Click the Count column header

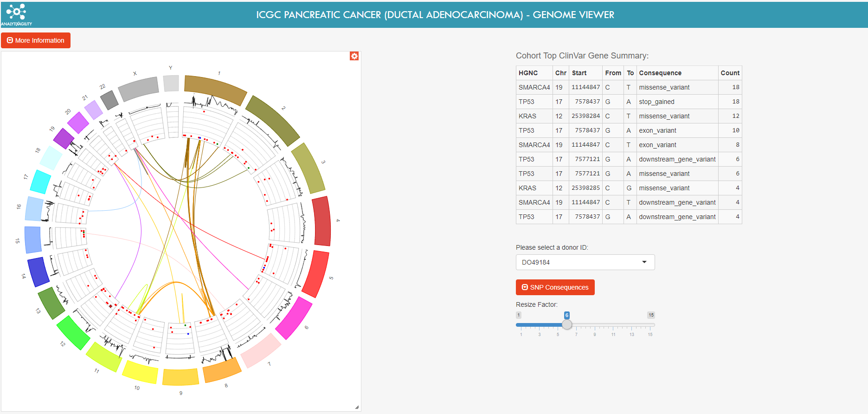tap(730, 73)
